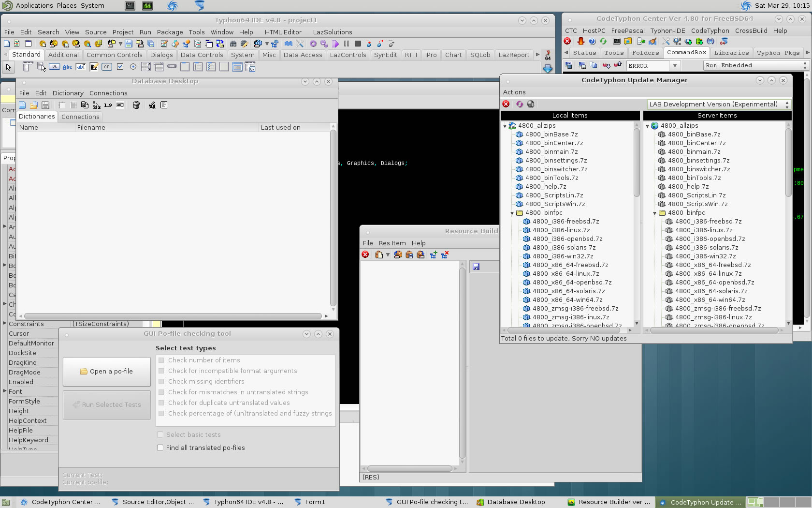Select the TCheckBox component in Standard palette
The height and width of the screenshot is (508, 812).
pyautogui.click(x=120, y=67)
